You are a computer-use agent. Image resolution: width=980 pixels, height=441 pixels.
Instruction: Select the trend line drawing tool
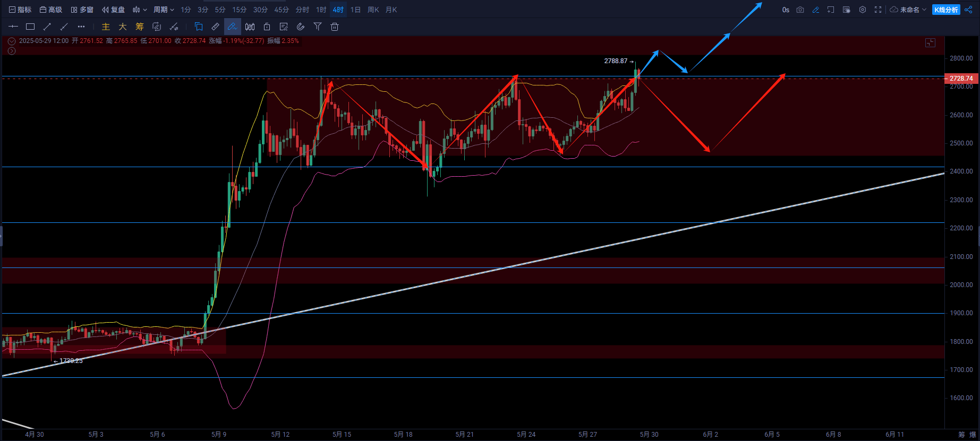[47, 27]
